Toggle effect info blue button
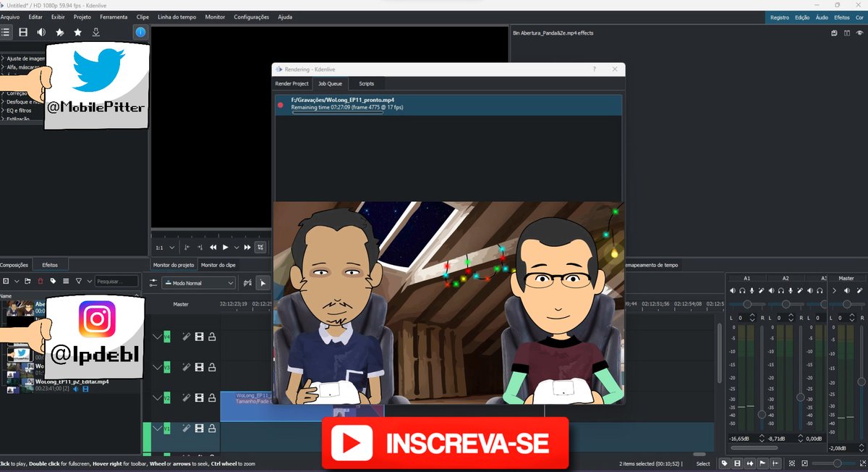 point(140,32)
